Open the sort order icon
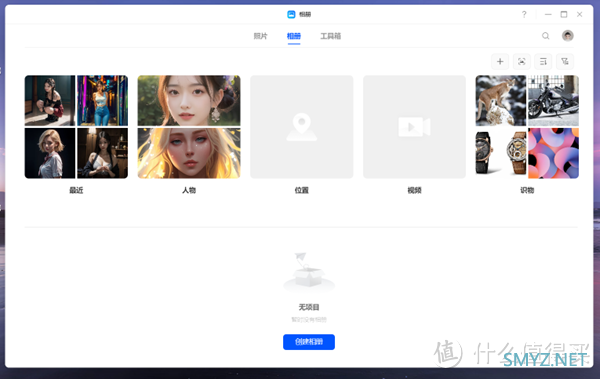 pos(543,61)
